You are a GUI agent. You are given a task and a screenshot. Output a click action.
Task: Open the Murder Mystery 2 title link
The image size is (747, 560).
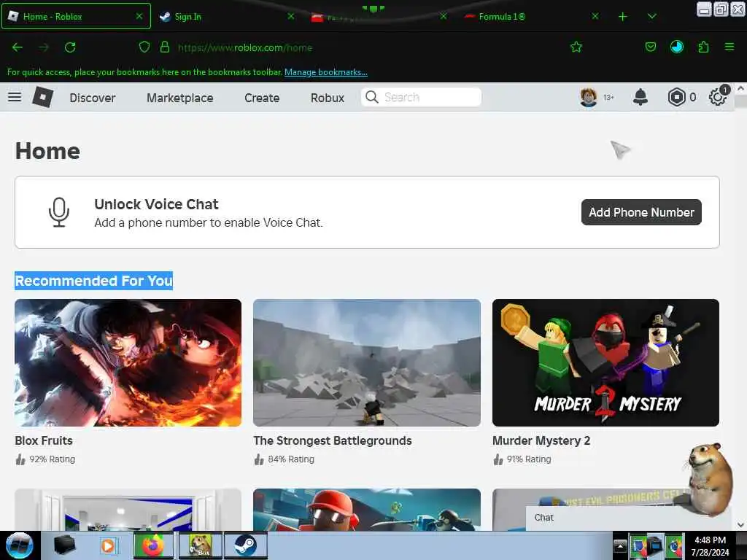(541, 440)
